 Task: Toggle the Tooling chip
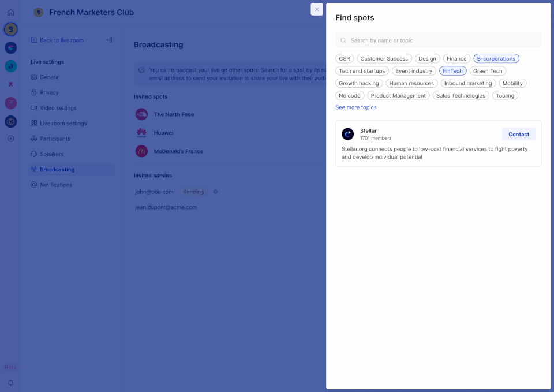506,96
